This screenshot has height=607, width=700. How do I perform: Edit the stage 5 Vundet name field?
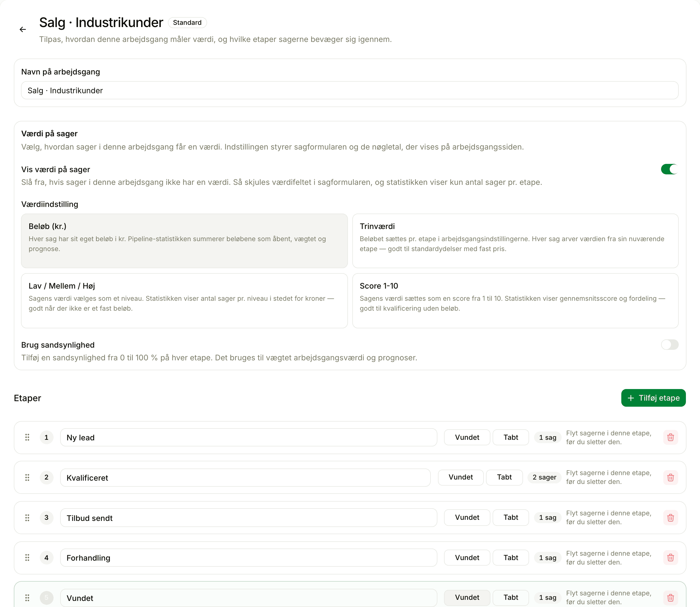[249, 598]
